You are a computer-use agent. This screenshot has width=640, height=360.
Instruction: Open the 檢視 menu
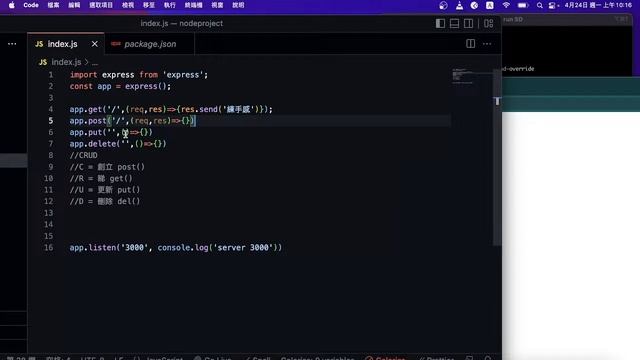point(128,5)
